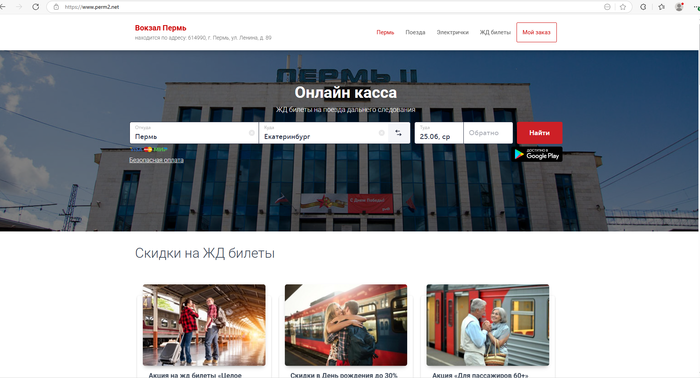Swap departure and destination stations

point(399,133)
